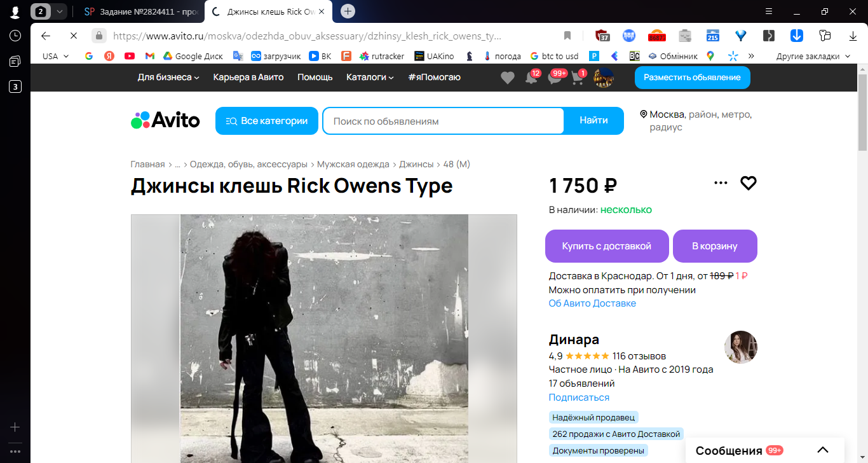The width and height of the screenshot is (868, 463).
Task: Add the jeans to cart with В корзину
Action: point(715,246)
